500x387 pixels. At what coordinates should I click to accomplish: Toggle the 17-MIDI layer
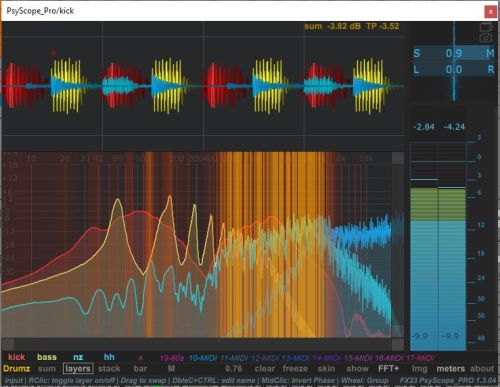(x=420, y=358)
